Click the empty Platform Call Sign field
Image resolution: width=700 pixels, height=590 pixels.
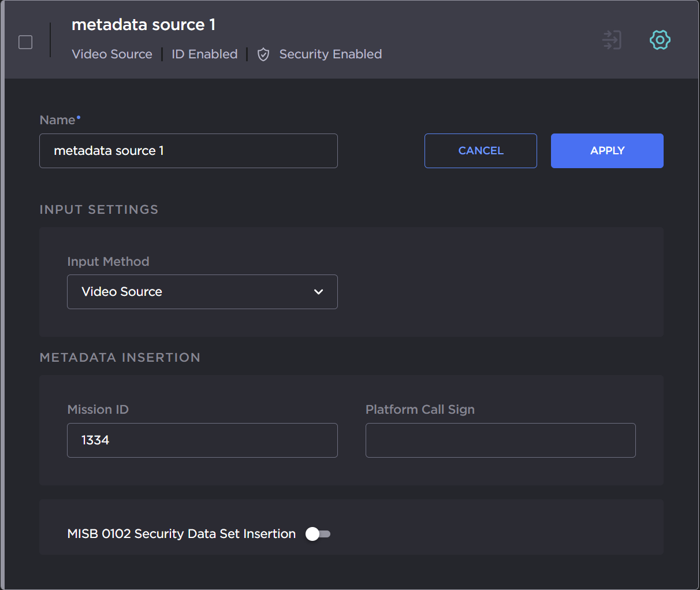coord(500,440)
